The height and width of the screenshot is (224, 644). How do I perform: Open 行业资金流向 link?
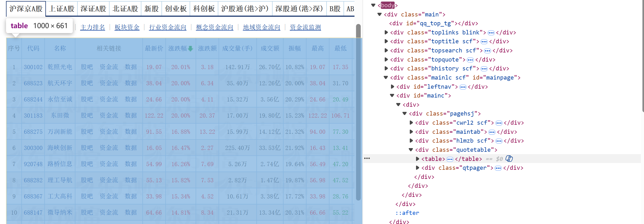(x=168, y=27)
